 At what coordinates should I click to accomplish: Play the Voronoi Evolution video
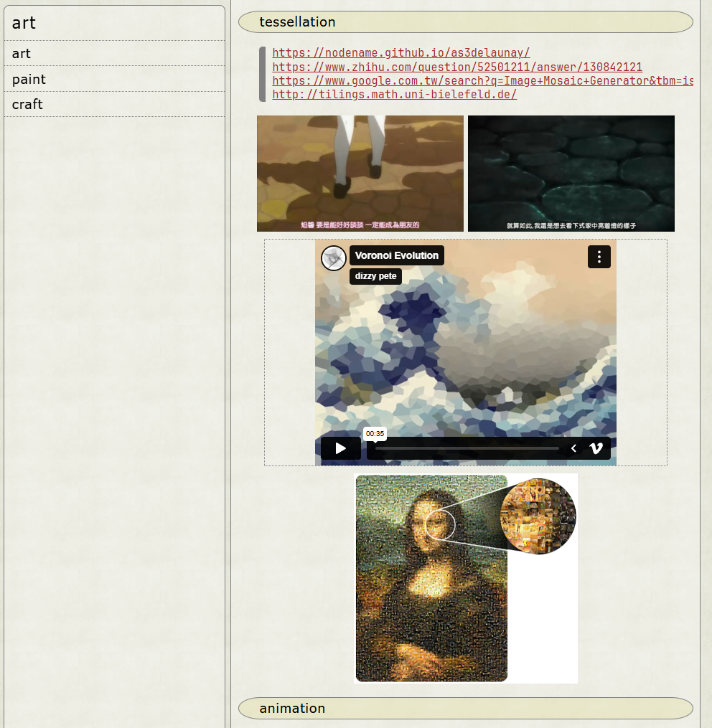click(340, 448)
